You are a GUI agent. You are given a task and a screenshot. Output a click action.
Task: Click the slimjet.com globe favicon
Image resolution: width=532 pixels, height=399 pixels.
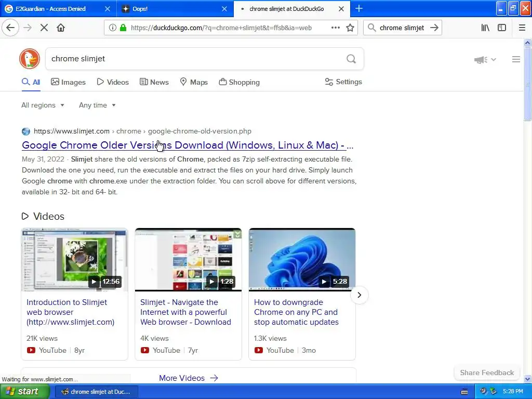26,131
